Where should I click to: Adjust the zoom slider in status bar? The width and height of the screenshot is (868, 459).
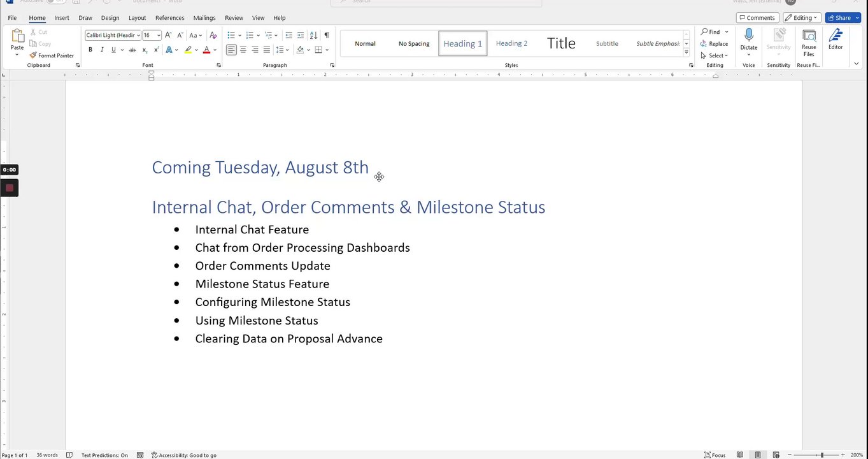click(822, 455)
